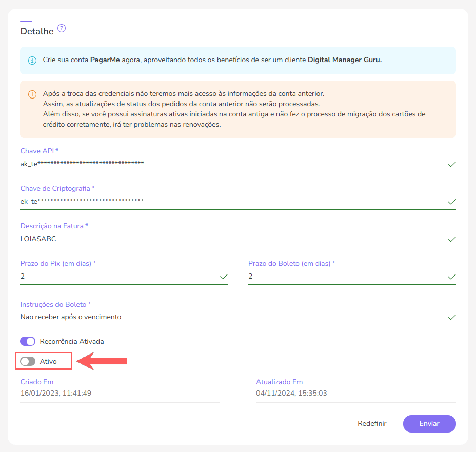Image resolution: width=476 pixels, height=452 pixels.
Task: Click the checkmark in Prazo do Boleto field
Action: pos(452,277)
